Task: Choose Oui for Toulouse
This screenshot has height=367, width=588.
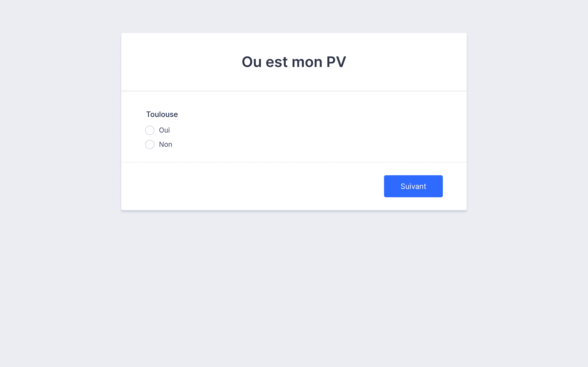Action: [x=150, y=130]
